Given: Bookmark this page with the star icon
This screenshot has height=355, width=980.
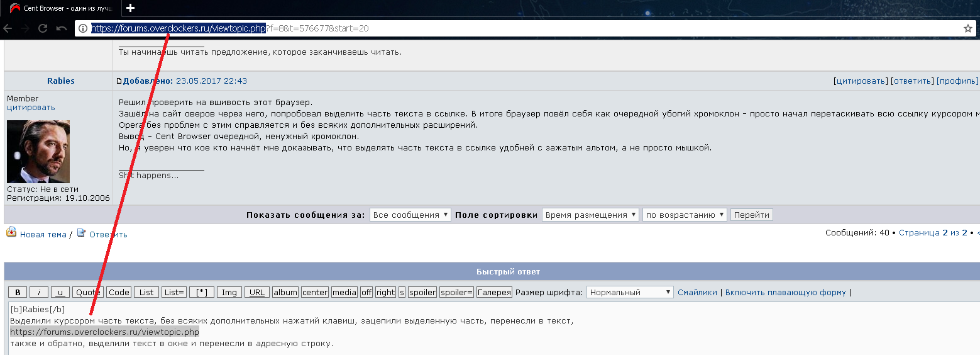Looking at the screenshot, I should (968, 28).
